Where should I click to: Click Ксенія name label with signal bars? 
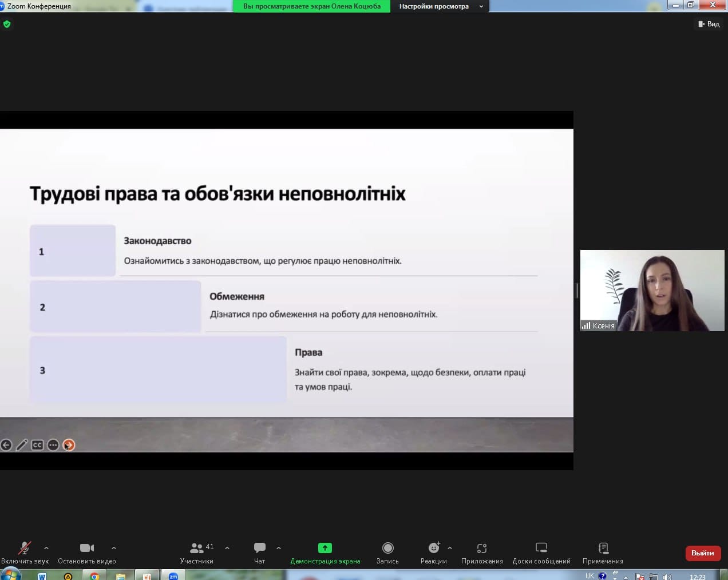[598, 325]
